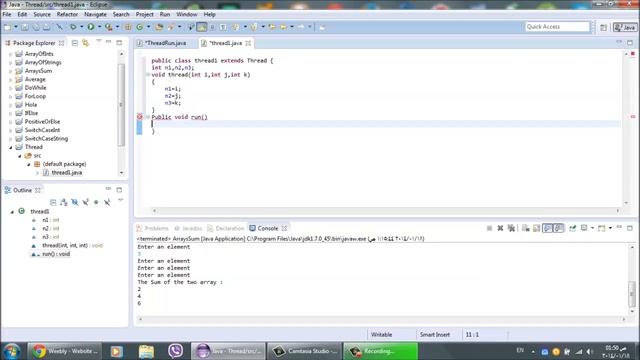Click the Pin Console icon
This screenshot has width=640, height=360.
pos(572,228)
